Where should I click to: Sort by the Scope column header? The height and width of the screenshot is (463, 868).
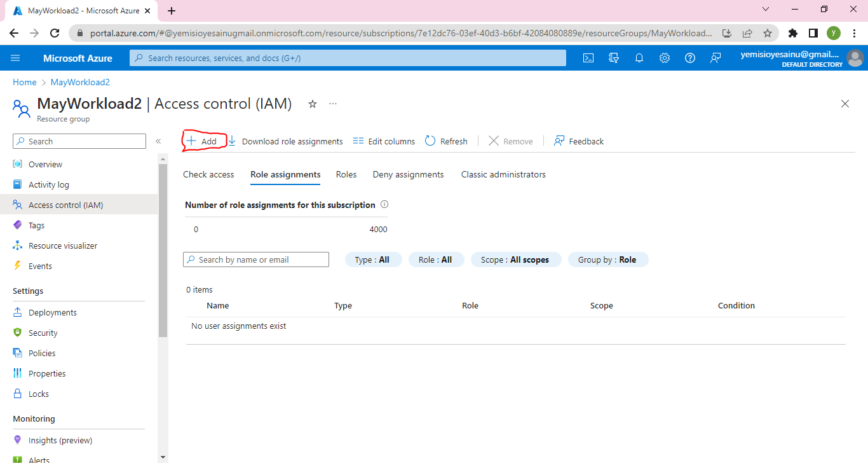602,305
